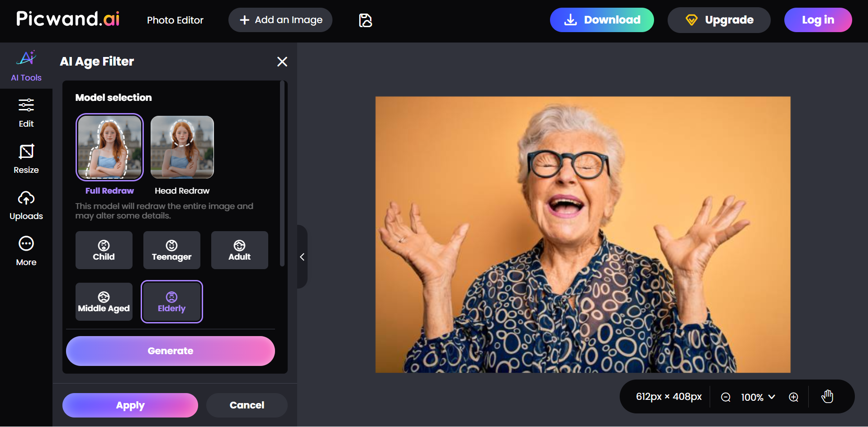868x427 pixels.
Task: Click the save project icon in the toolbar
Action: click(365, 20)
